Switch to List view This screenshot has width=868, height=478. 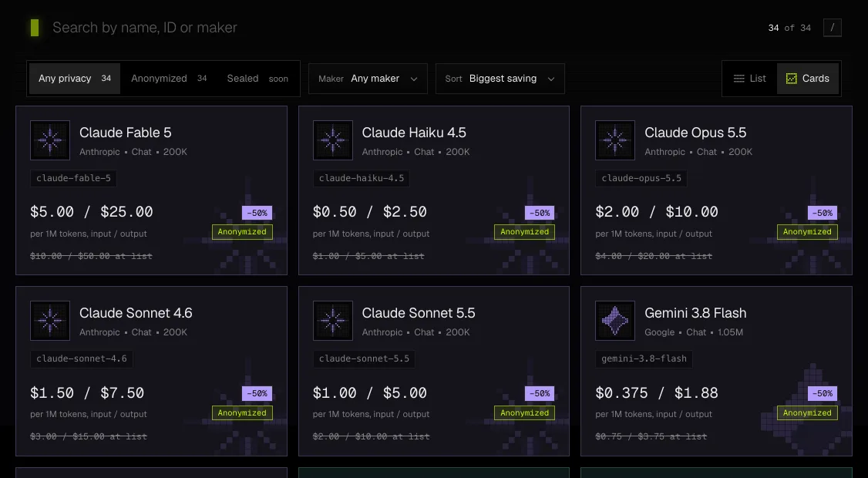(x=750, y=79)
